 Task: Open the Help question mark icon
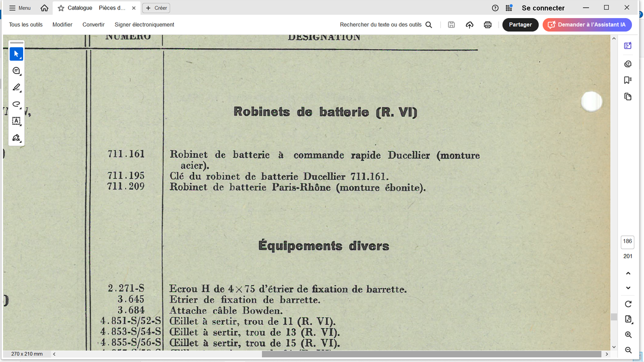pyautogui.click(x=495, y=8)
